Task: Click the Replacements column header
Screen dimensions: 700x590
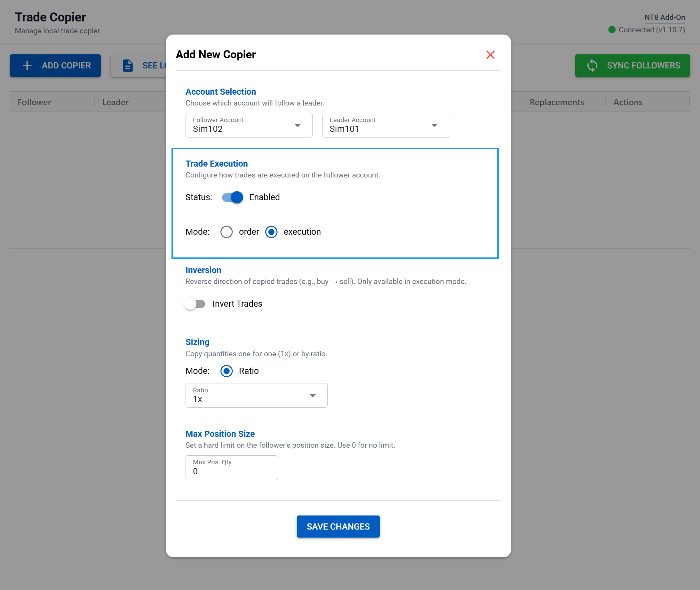Action: pos(556,102)
